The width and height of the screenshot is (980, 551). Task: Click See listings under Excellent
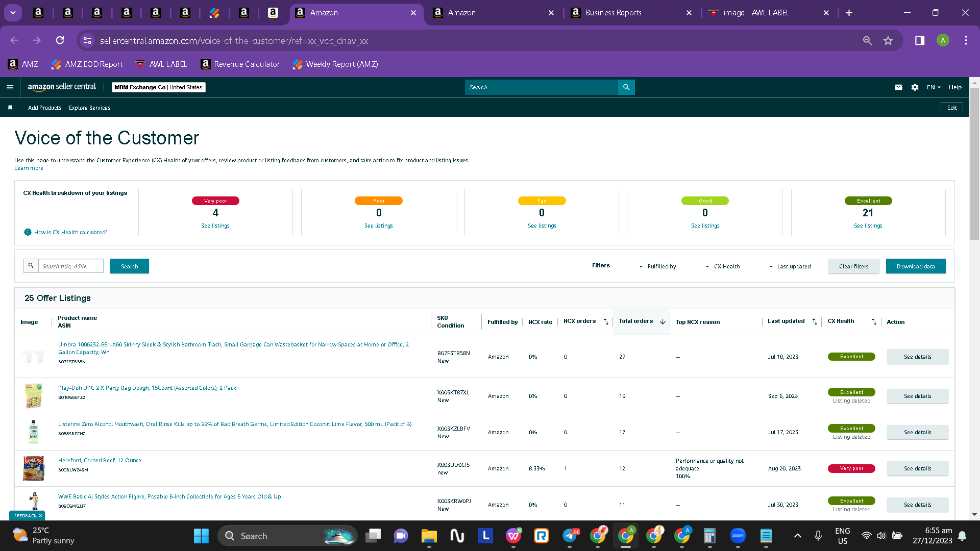[x=868, y=226]
